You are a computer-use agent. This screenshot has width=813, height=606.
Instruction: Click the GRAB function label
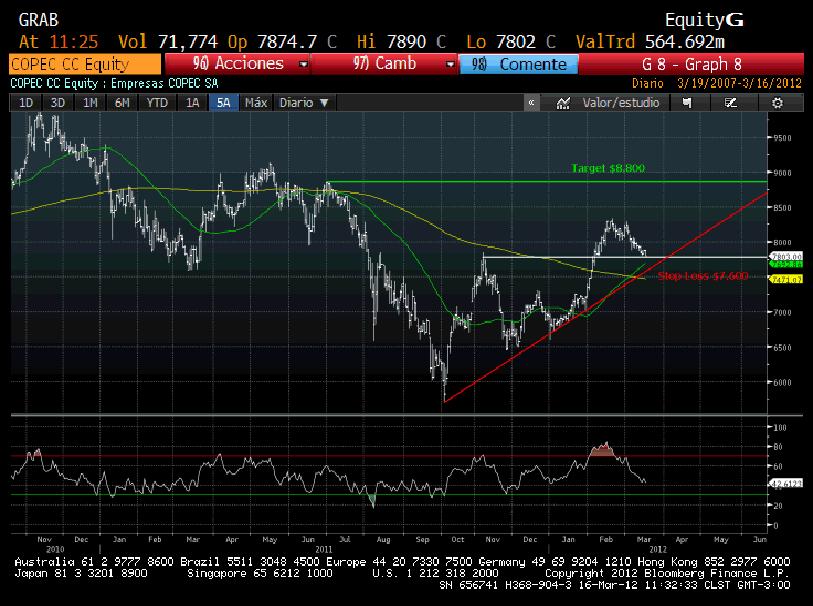pos(38,20)
